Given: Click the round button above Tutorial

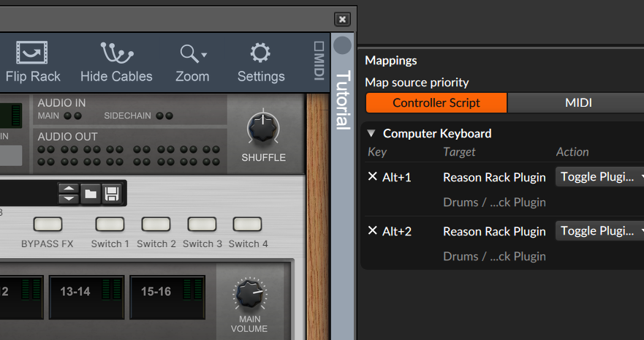Looking at the screenshot, I should [x=343, y=45].
